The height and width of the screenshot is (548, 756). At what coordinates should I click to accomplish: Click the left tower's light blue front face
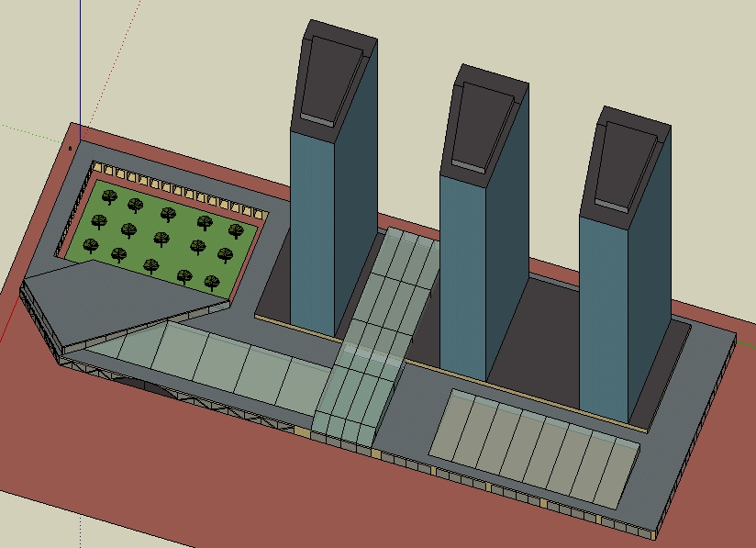tap(312, 229)
